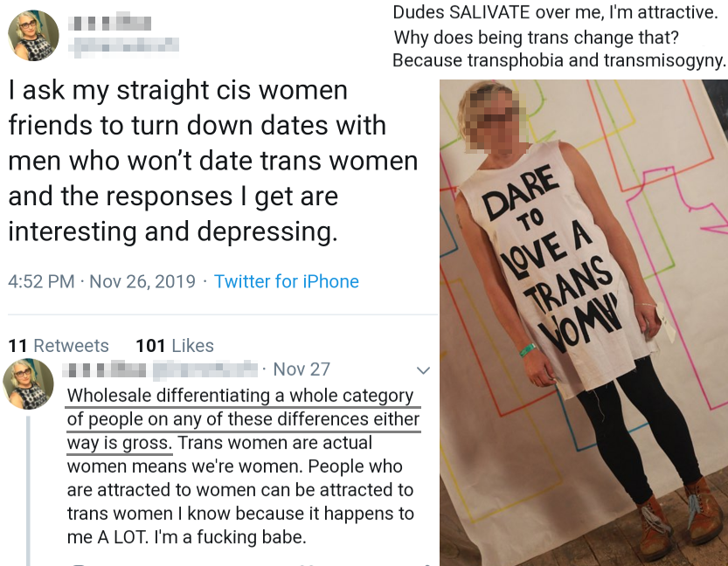This screenshot has width=728, height=566.
Task: Click the vertical thread line below the reply avatar
Action: point(29,489)
